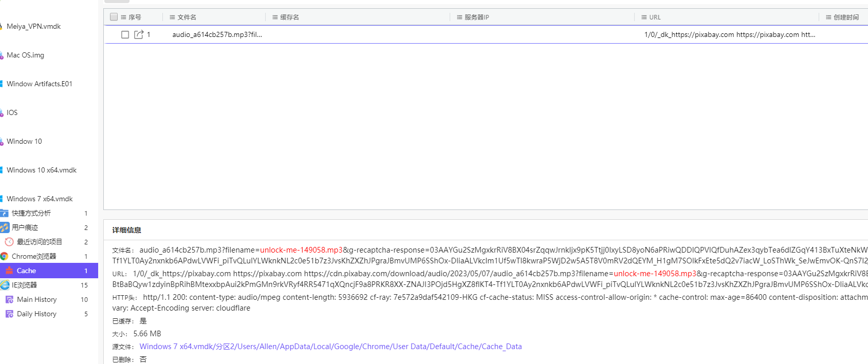Viewport: 868px width, 364px height.
Task: Select the Window 10 evidence item
Action: 24,141
